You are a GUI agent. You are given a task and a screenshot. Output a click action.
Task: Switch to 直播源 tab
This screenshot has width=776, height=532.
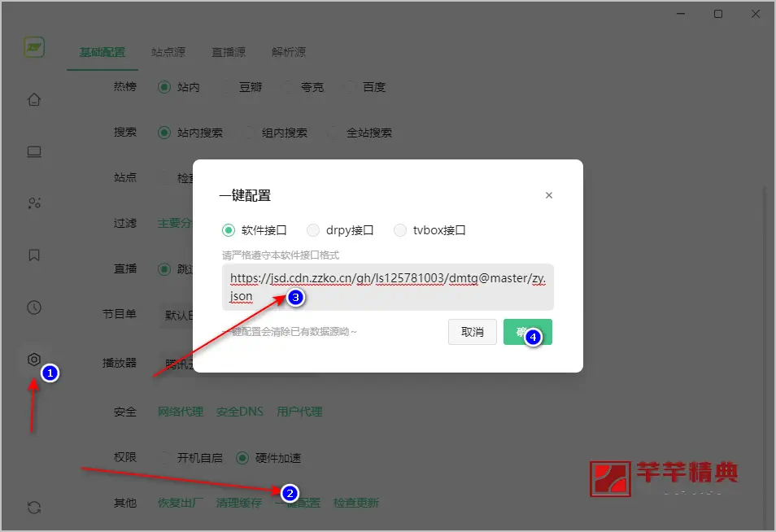[229, 52]
